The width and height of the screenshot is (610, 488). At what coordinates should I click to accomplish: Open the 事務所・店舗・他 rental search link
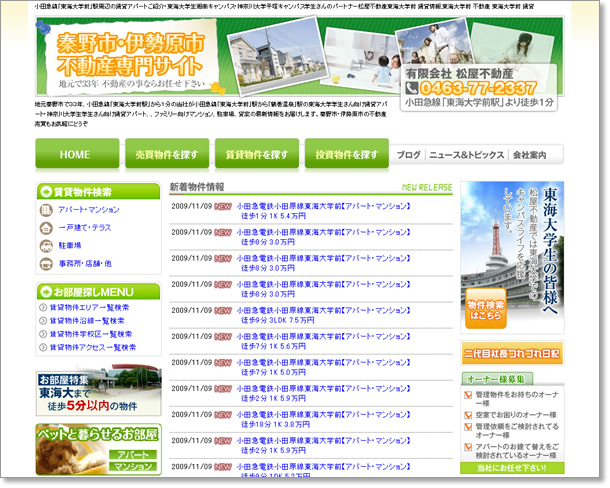pos(85,263)
